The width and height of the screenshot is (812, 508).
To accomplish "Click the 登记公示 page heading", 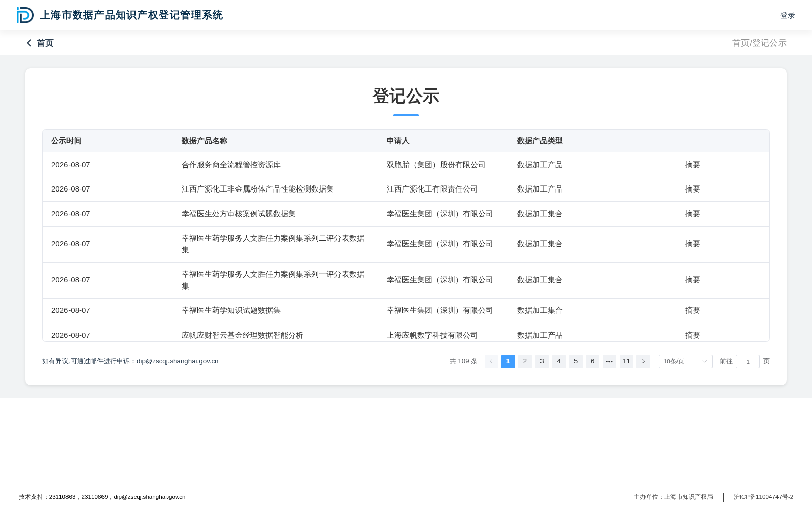I will pyautogui.click(x=406, y=96).
